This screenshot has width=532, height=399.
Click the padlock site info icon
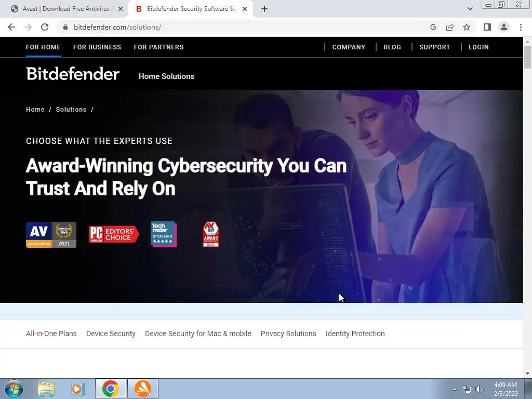coord(65,27)
